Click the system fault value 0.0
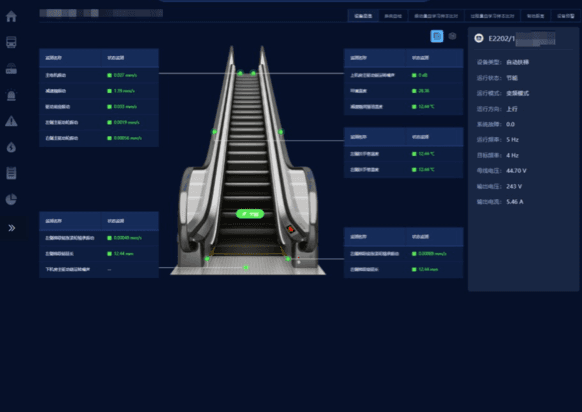 pyautogui.click(x=510, y=124)
